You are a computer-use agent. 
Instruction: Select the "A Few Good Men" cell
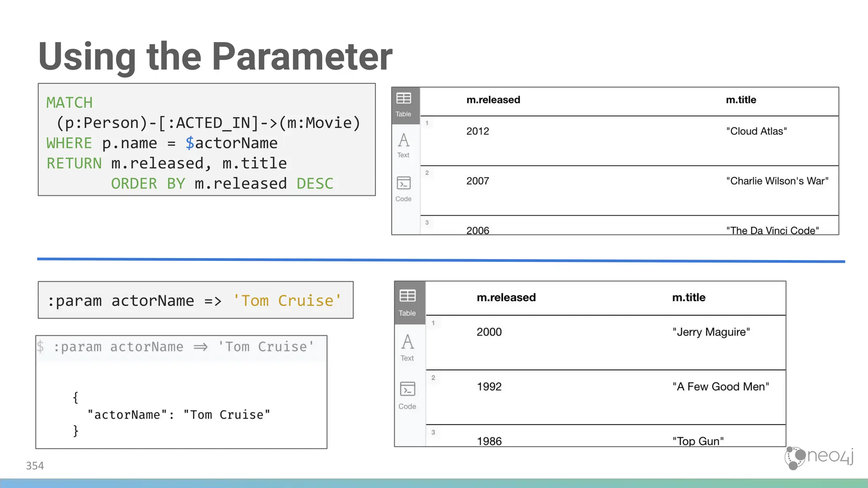click(x=721, y=386)
